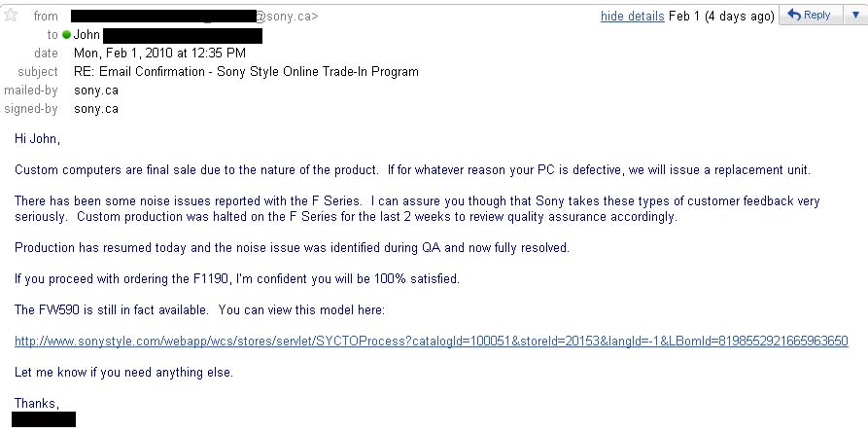Click the 'Feb 1 (4 days ago)' timestamp
This screenshot has height=433, width=868.
721,17
